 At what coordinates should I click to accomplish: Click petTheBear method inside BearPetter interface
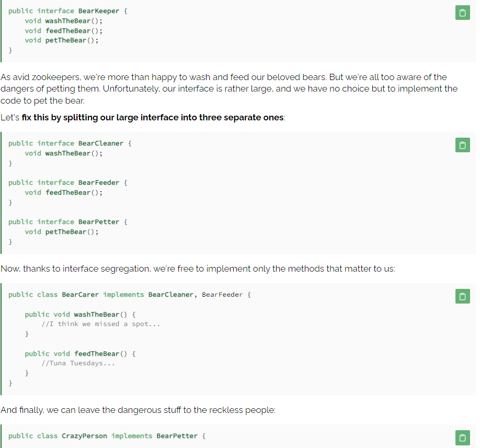click(x=65, y=232)
